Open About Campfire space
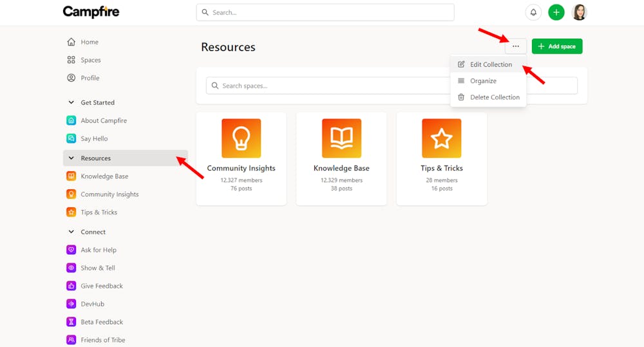The image size is (644, 347). coord(104,120)
